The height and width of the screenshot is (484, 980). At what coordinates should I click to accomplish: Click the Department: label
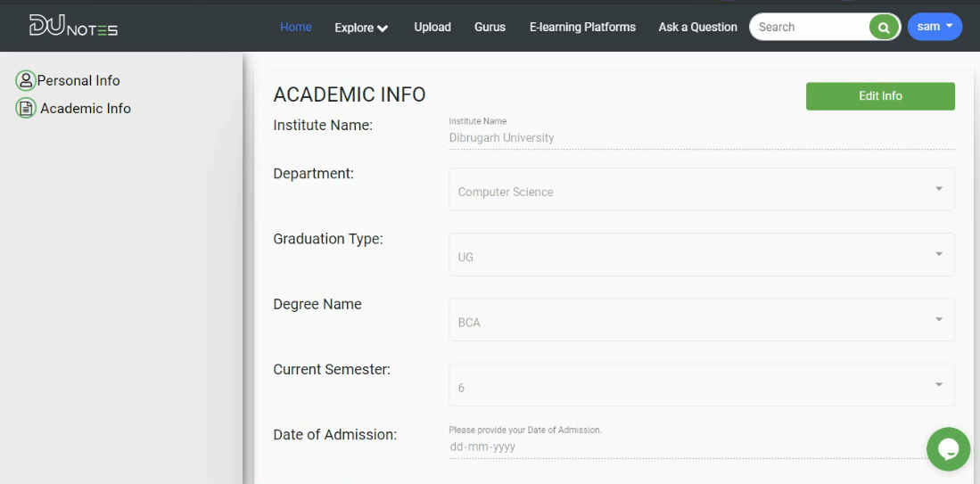click(313, 174)
